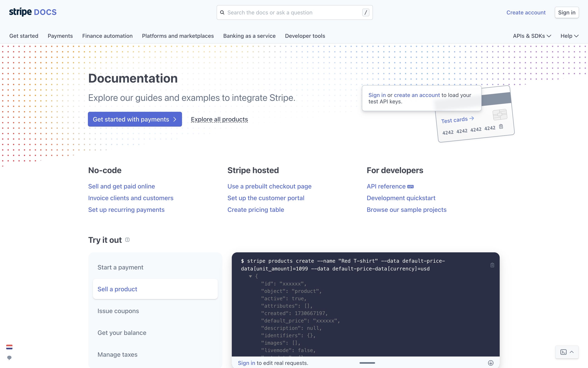Open the Payments nav item
Viewport: 588px width, 368px height.
click(60, 36)
